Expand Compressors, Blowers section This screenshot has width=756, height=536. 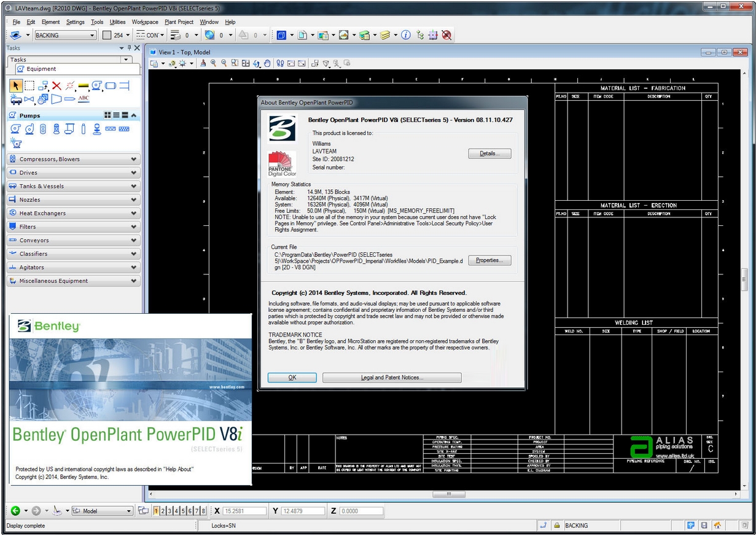[x=73, y=159]
